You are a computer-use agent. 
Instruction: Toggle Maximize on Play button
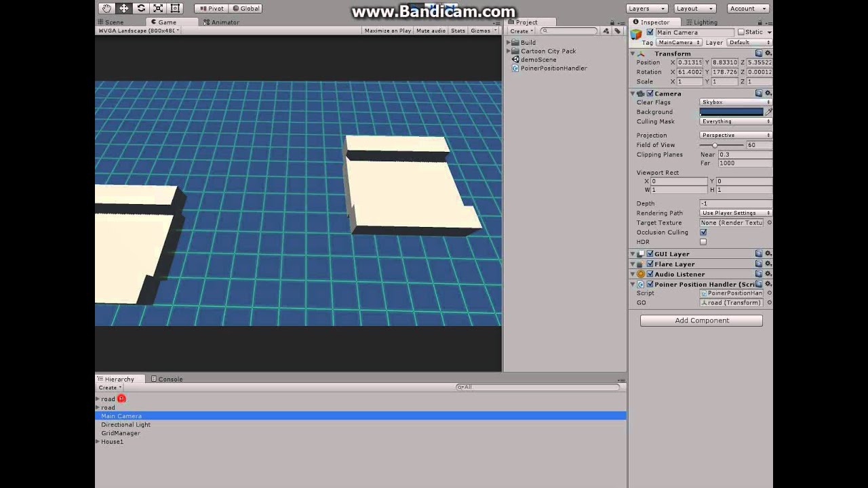click(387, 30)
